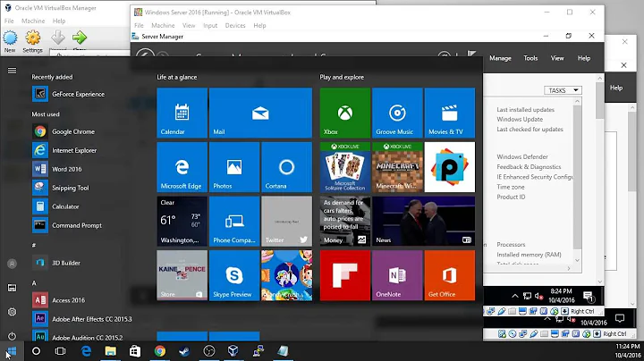Click the Product ID property label
Screen dimensions: 644x361
coord(511,197)
